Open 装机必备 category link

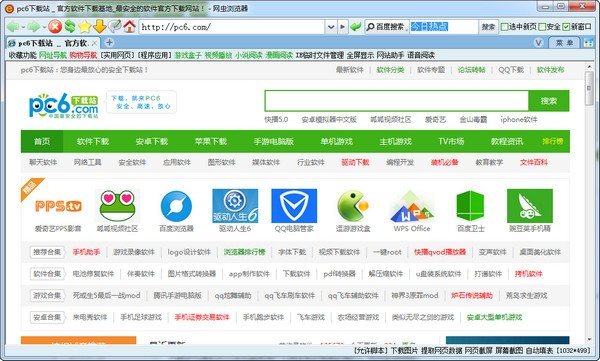[444, 162]
